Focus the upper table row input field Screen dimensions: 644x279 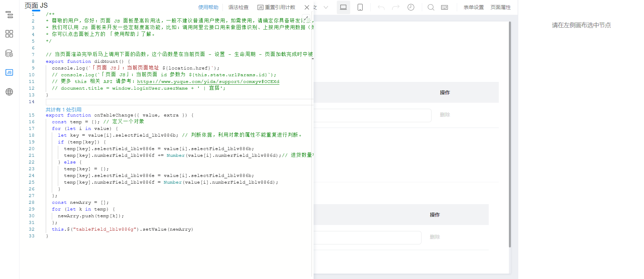(x=372, y=115)
